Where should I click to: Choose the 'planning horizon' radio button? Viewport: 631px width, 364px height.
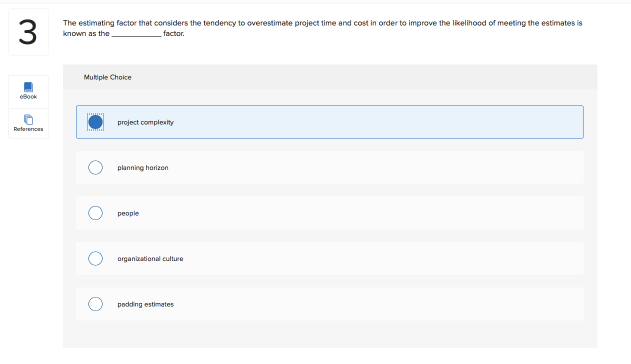(x=95, y=167)
